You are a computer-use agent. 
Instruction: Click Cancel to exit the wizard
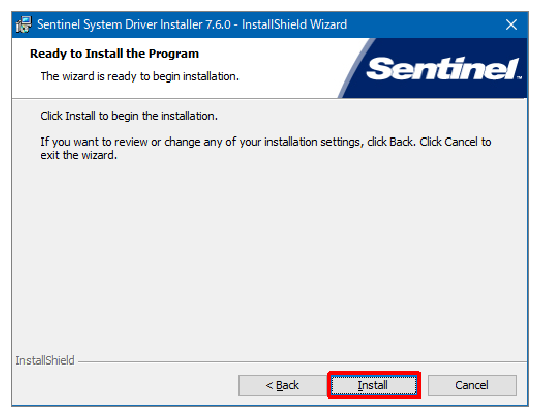[x=472, y=385]
